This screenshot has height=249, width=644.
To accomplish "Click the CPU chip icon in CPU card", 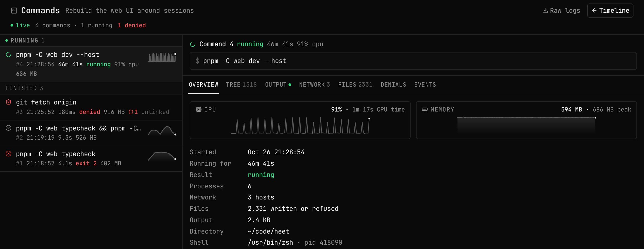I will pyautogui.click(x=199, y=109).
